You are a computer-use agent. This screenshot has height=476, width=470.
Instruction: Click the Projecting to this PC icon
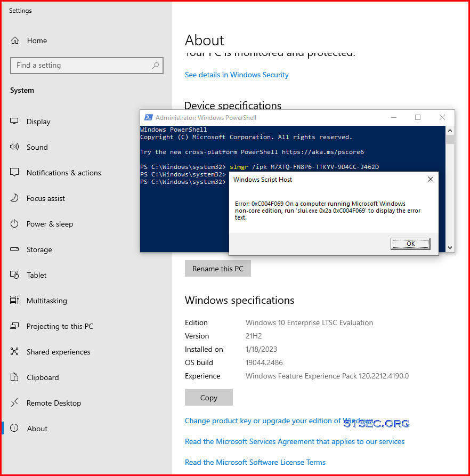coord(14,326)
